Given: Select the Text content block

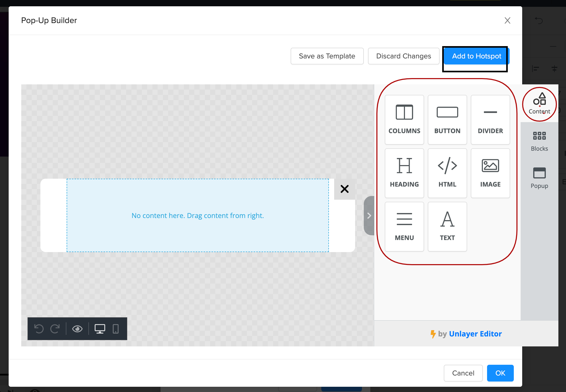Looking at the screenshot, I should 447,226.
